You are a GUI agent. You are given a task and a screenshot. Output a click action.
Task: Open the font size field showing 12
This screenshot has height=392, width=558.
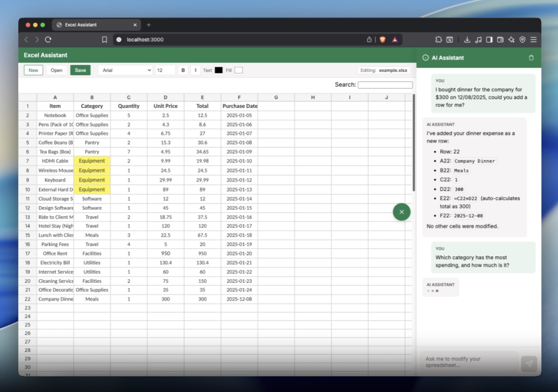tap(165, 70)
